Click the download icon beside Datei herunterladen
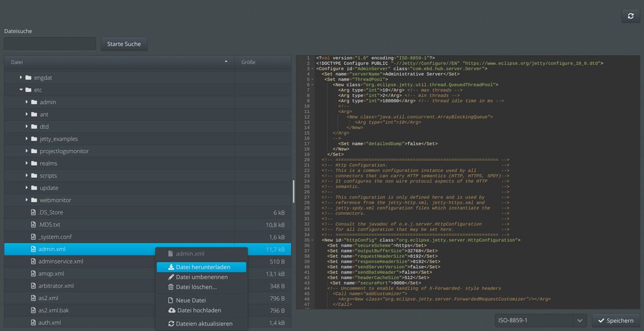 [x=171, y=267]
